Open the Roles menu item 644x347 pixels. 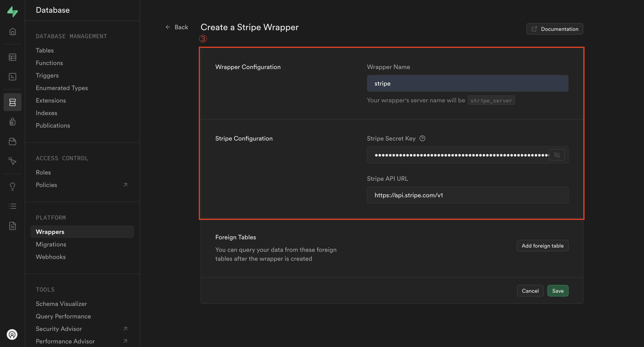coord(43,172)
